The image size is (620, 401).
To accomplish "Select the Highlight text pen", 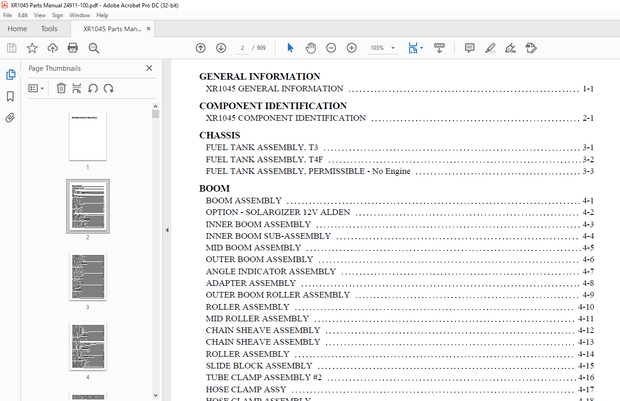I will pos(490,48).
